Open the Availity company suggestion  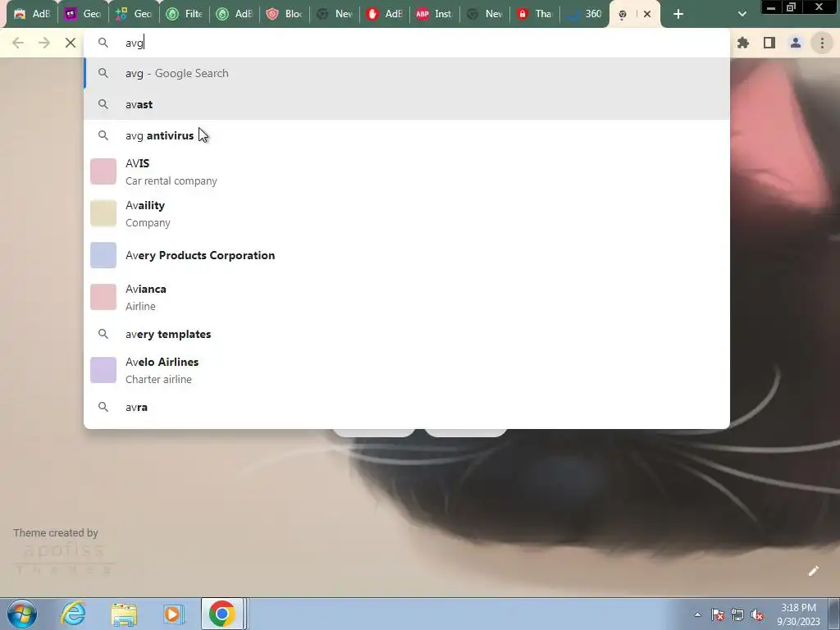tap(407, 214)
